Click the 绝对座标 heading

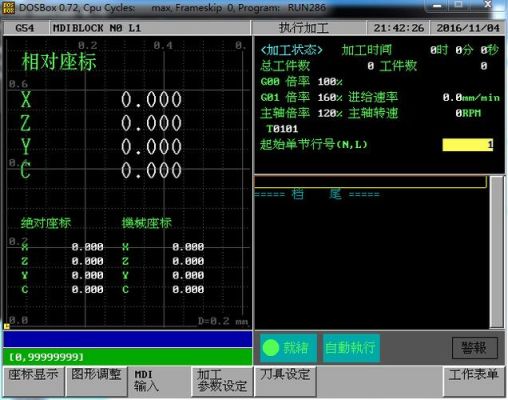pyautogui.click(x=46, y=223)
